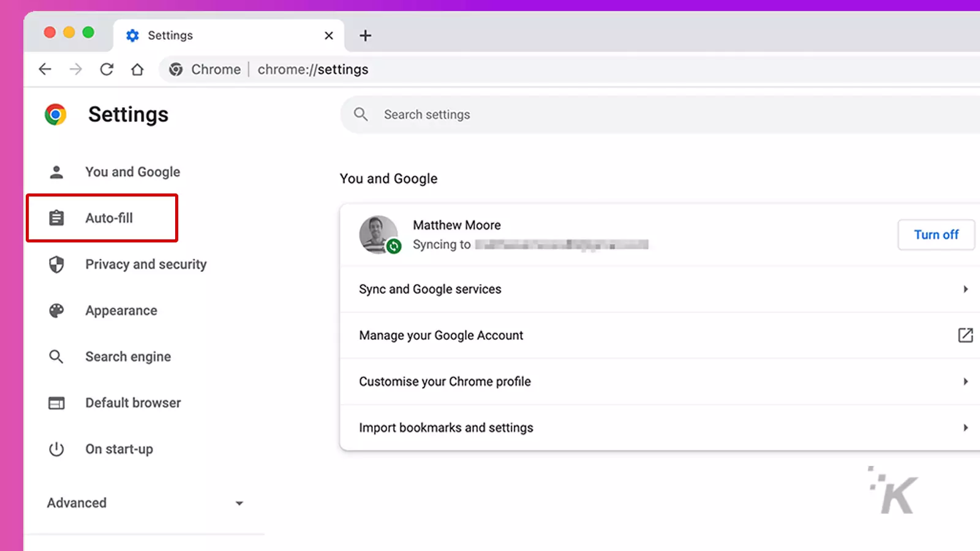Click the clipboard icon beside Auto-fill

[56, 217]
